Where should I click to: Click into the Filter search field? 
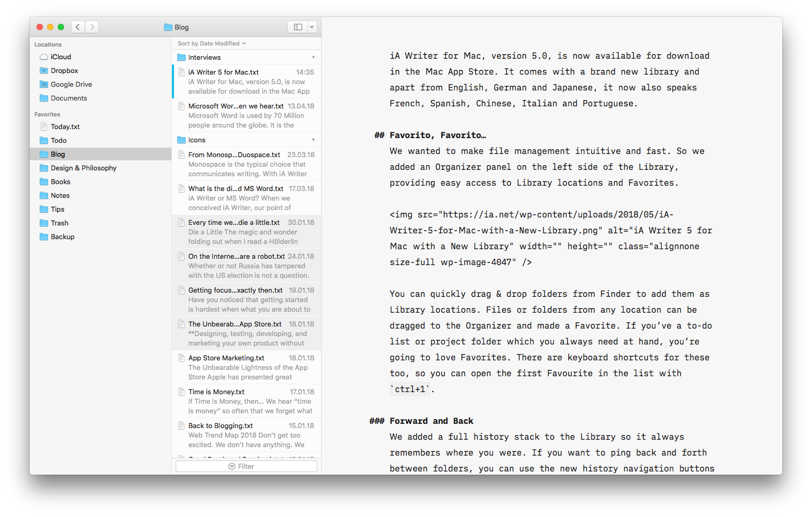coord(247,466)
